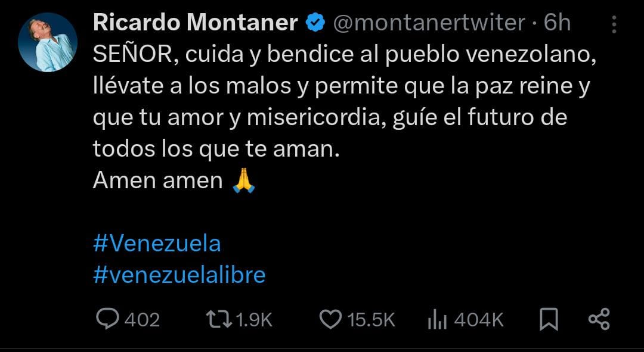Click the 402 replies count

(142, 320)
